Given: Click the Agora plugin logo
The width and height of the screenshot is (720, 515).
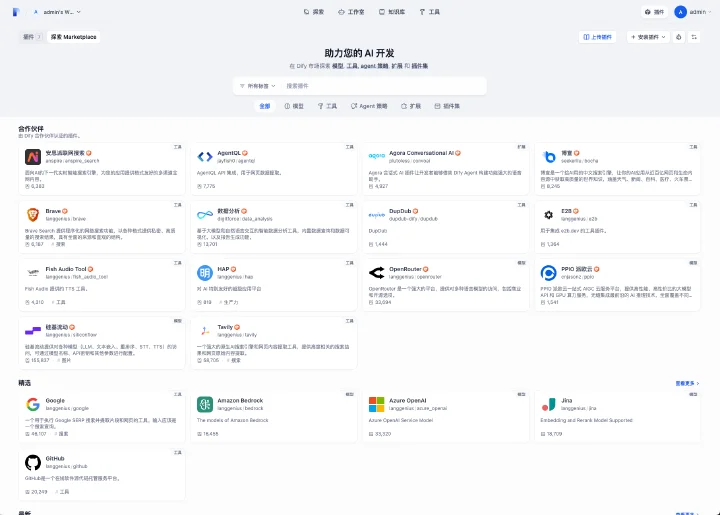Looking at the screenshot, I should 377,157.
